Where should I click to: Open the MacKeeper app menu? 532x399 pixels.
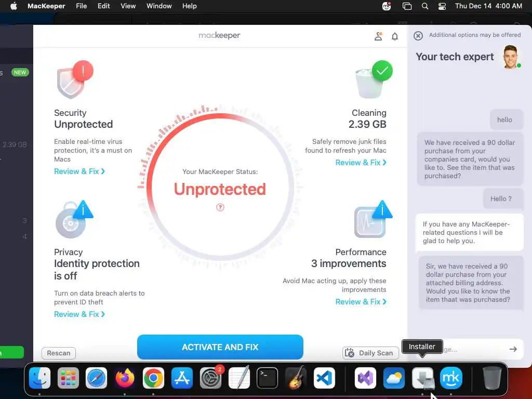pos(46,6)
